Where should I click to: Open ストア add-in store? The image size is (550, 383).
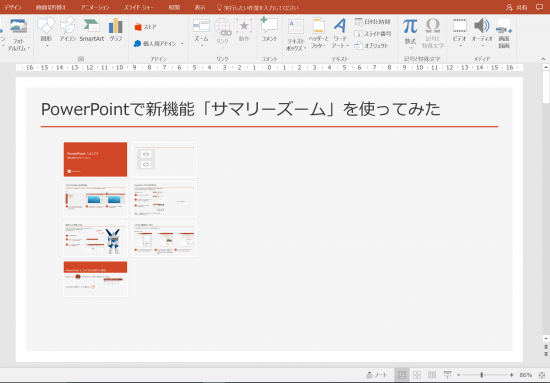coord(145,27)
